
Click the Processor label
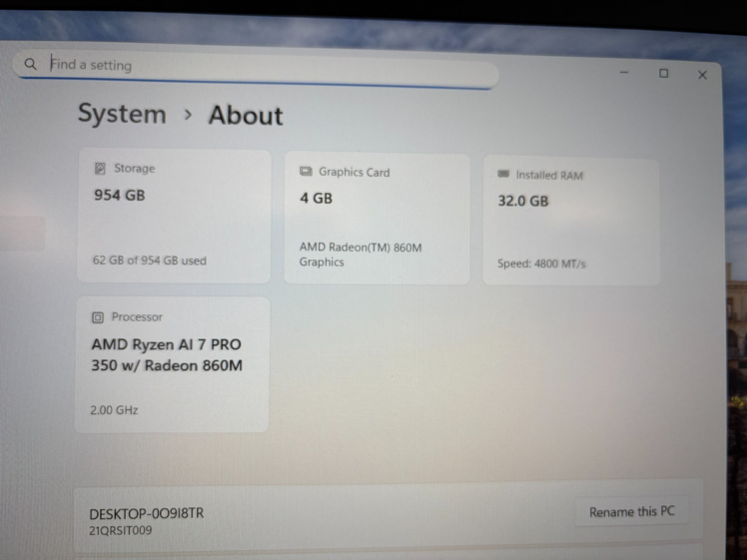click(137, 317)
